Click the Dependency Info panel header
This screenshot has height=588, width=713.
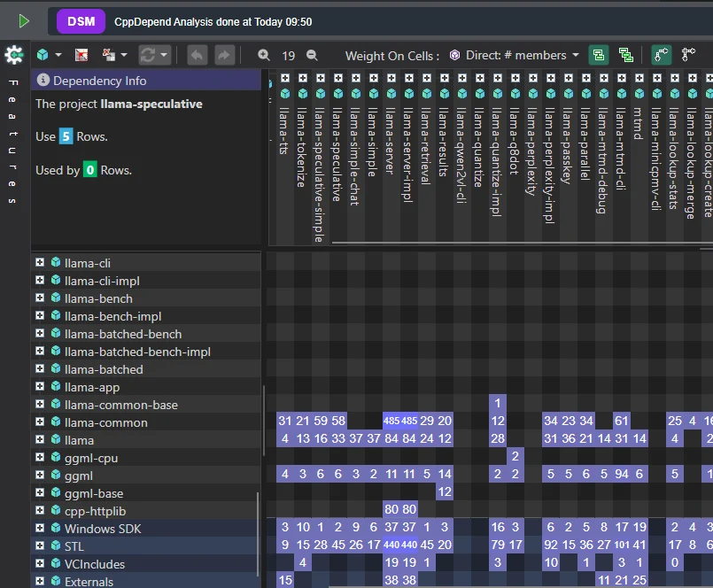146,80
